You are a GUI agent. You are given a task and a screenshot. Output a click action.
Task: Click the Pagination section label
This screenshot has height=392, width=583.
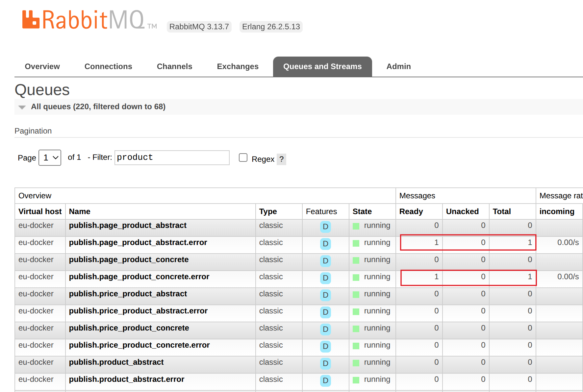(x=33, y=131)
